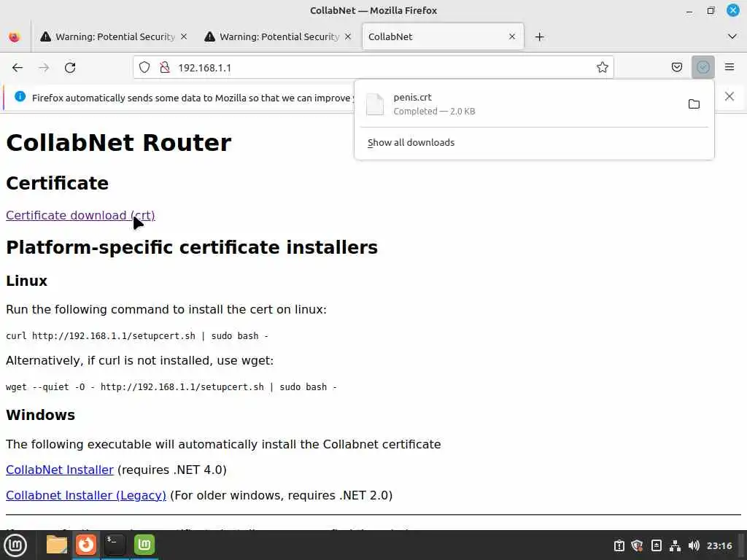This screenshot has height=560, width=747.
Task: Open the Linux Mint start menu
Action: tap(15, 545)
